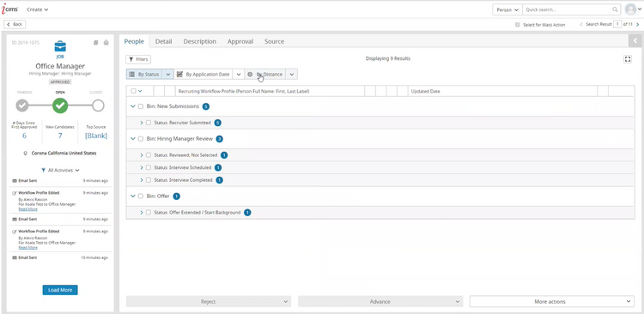Click the location pin icon beside Corona California
The image size is (644, 314).
tap(26, 153)
